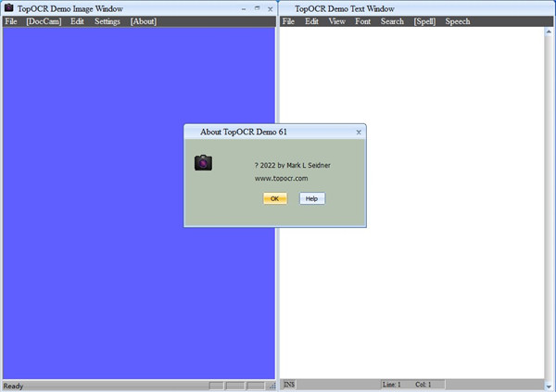Image resolution: width=556 pixels, height=392 pixels.
Task: Open Help from the About dialog
Action: click(x=312, y=198)
